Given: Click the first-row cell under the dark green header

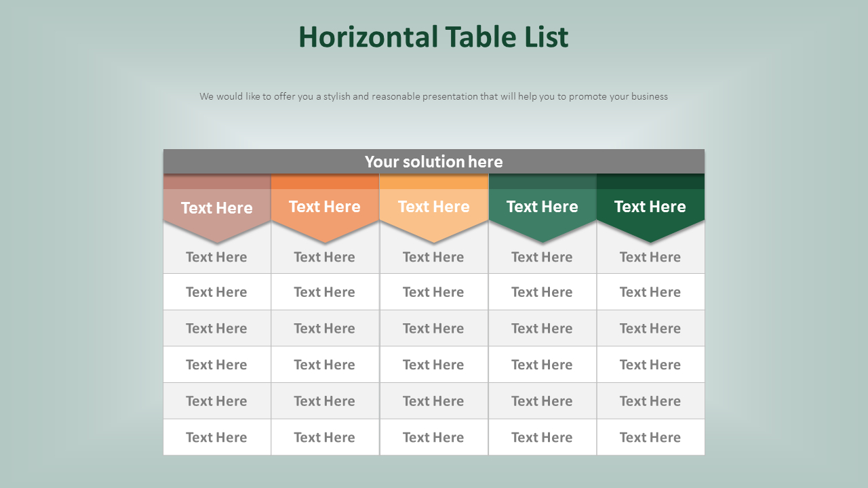Looking at the screenshot, I should [650, 257].
